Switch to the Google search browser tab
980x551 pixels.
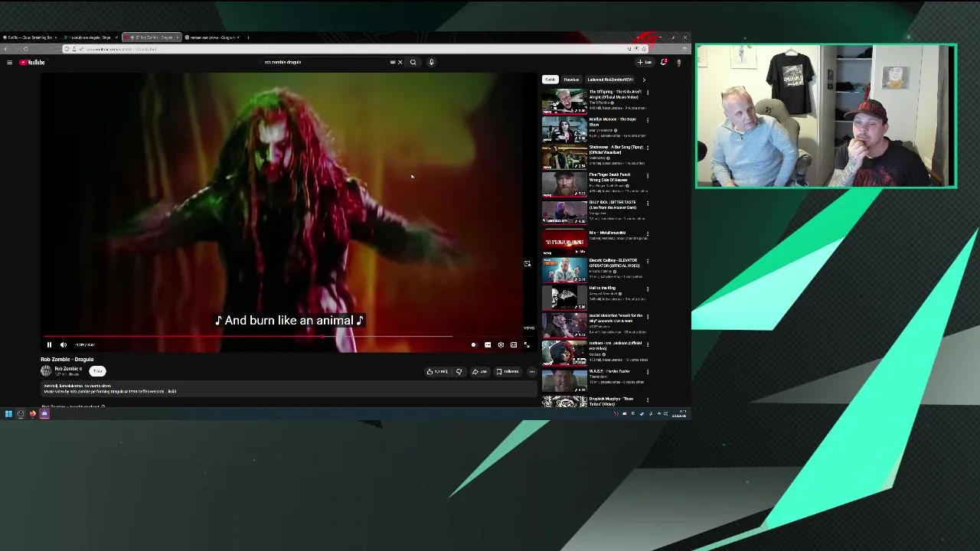pos(213,37)
